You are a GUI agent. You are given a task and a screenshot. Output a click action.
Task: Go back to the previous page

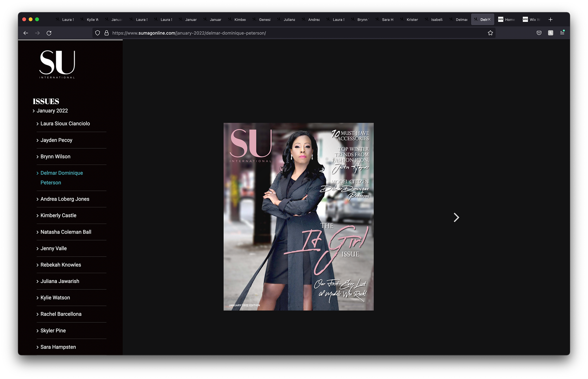[x=26, y=33]
